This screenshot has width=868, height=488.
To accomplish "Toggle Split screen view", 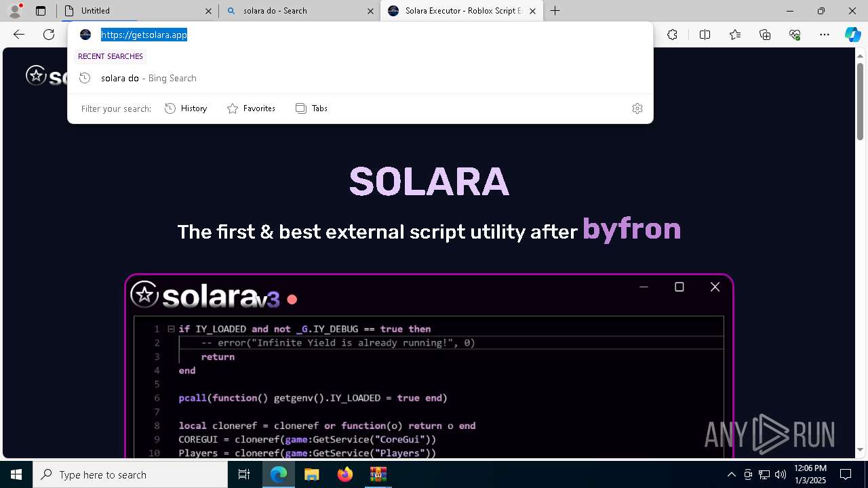I will click(705, 35).
